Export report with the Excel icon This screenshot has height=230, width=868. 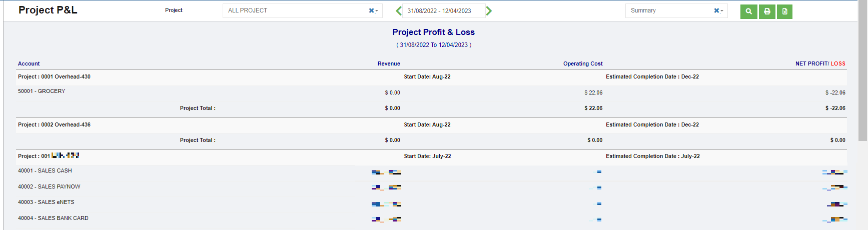pyautogui.click(x=784, y=11)
